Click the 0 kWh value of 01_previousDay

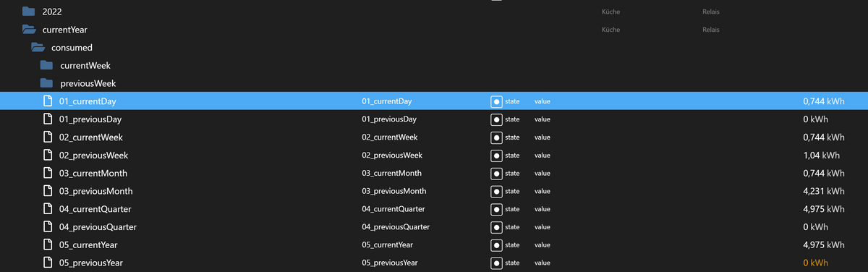pos(816,119)
